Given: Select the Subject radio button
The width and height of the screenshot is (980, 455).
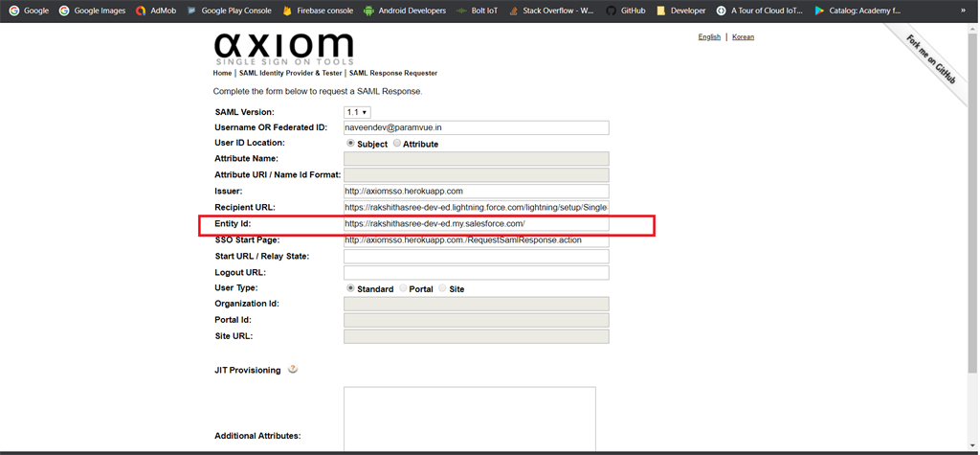Looking at the screenshot, I should [x=350, y=144].
